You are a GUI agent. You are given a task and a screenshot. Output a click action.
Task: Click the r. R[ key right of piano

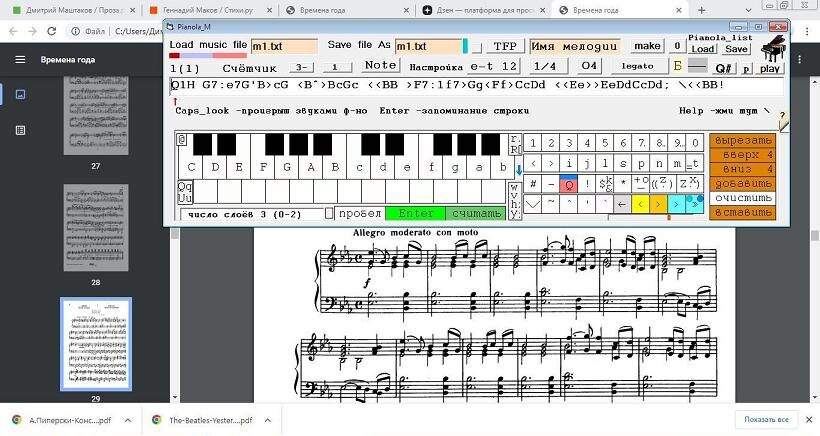[x=515, y=144]
